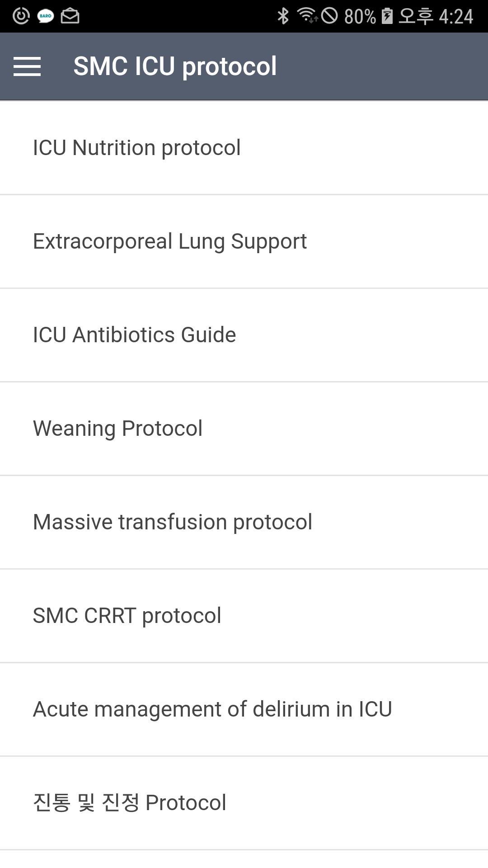Tap the battery charging icon
Image resolution: width=488 pixels, height=868 pixels.
387,16
